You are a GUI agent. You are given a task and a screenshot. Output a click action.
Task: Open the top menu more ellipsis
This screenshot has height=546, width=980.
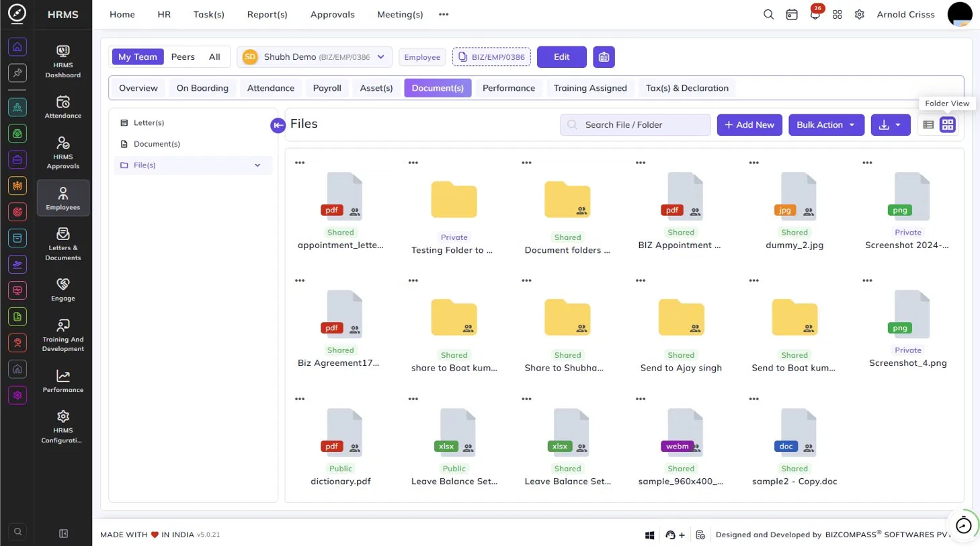pyautogui.click(x=444, y=14)
